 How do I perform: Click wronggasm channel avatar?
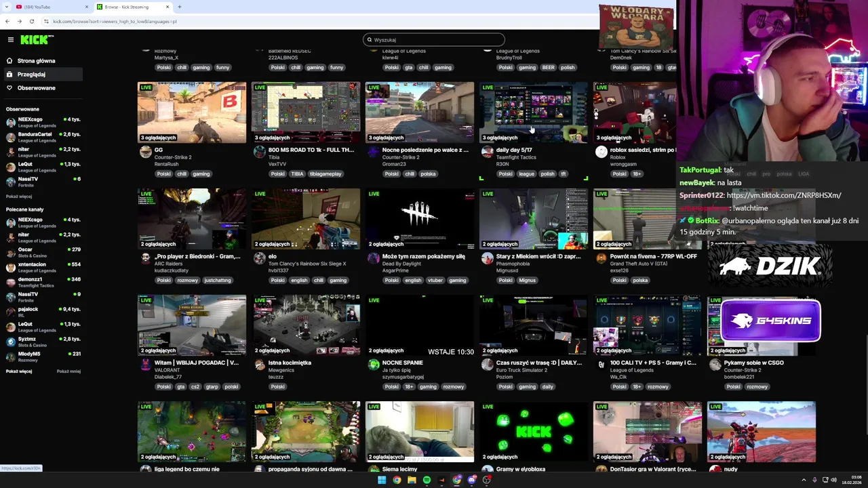click(x=601, y=152)
